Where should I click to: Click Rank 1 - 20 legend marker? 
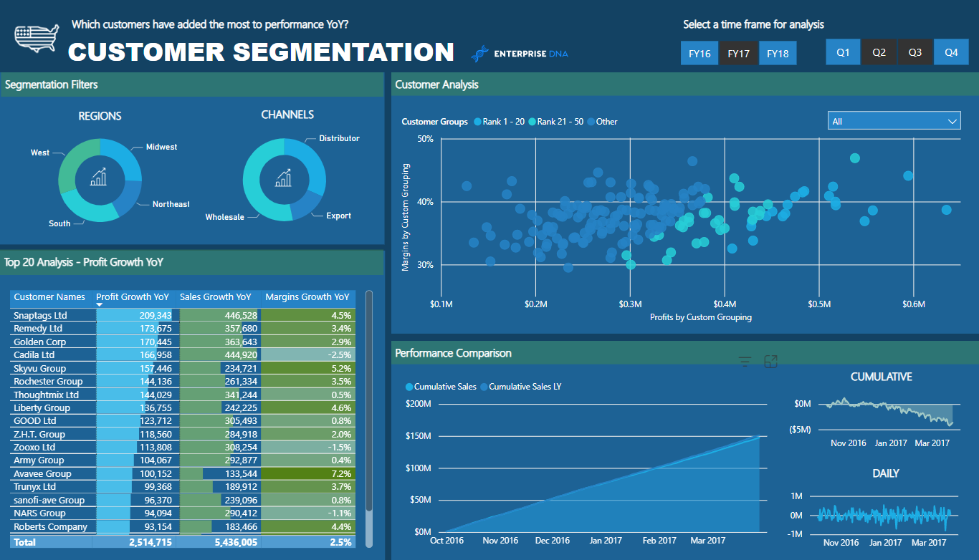pos(477,122)
